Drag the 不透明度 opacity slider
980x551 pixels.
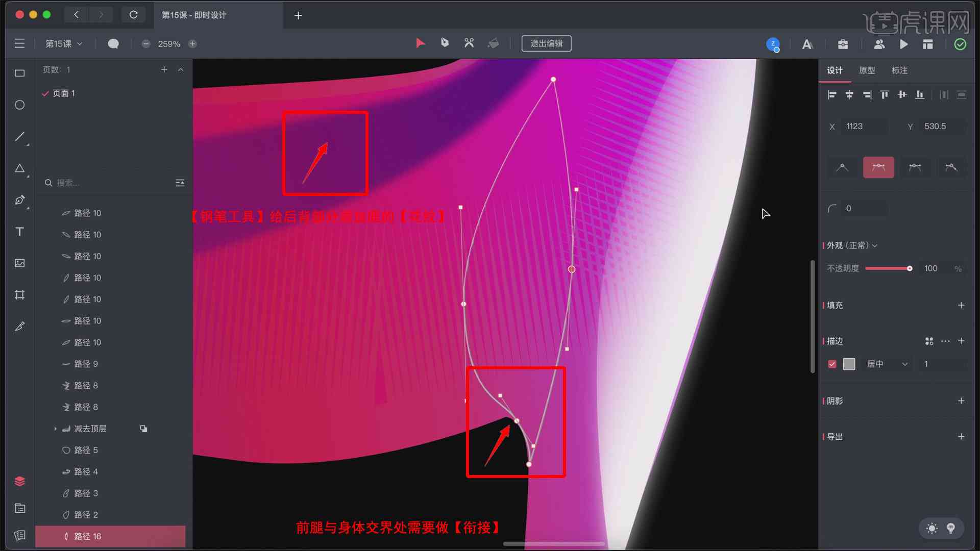tap(910, 268)
